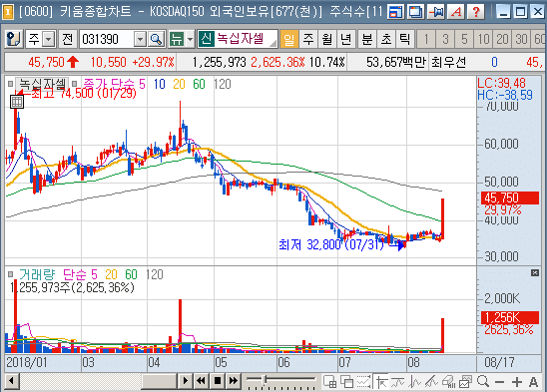
Task: Select the 월 monthly chart period
Action: click(326, 39)
